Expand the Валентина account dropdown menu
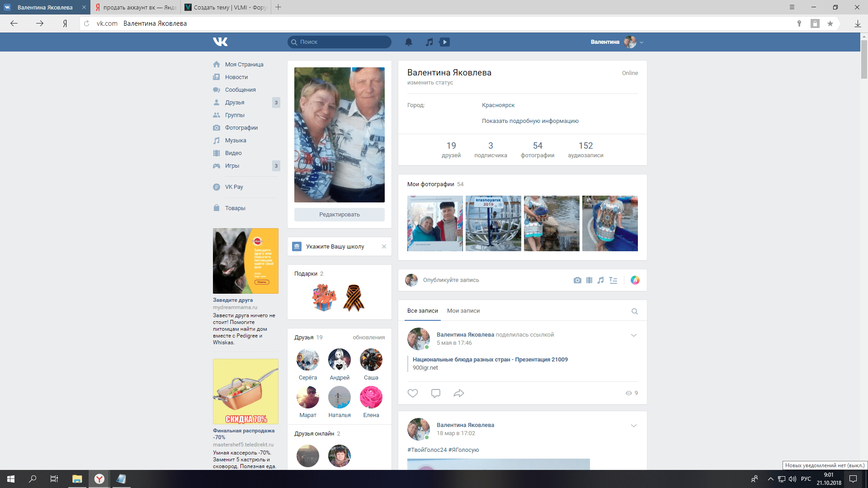This screenshot has height=488, width=868. tap(642, 42)
